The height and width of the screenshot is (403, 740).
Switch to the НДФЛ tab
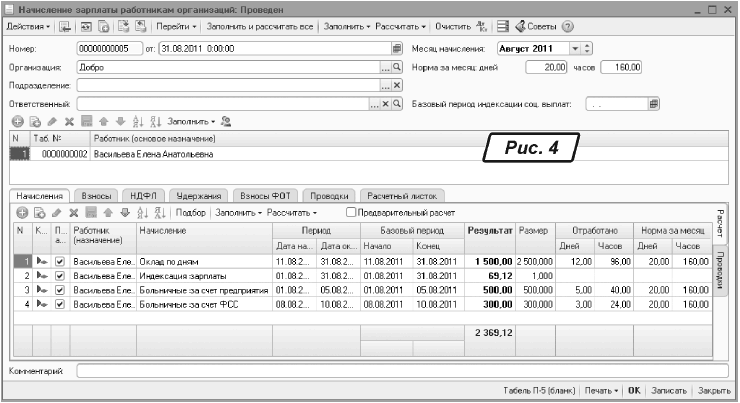[x=142, y=196]
